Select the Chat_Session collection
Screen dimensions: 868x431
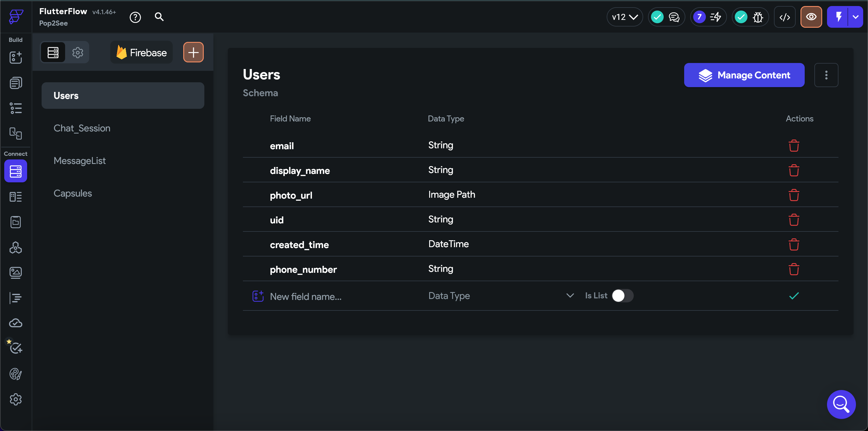[82, 128]
